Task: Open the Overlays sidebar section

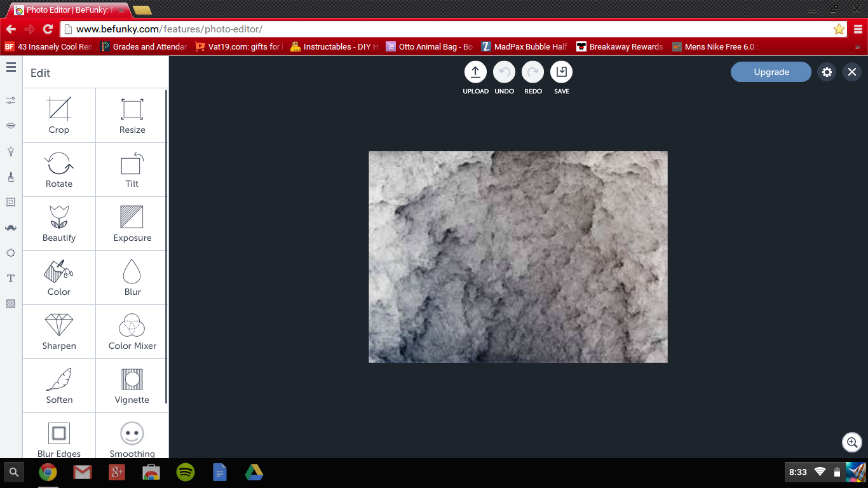Action: [11, 253]
